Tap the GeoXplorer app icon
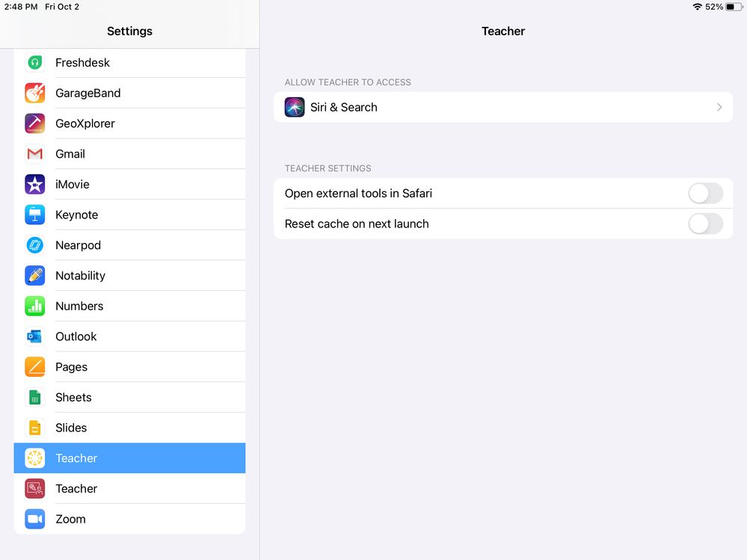 tap(35, 123)
